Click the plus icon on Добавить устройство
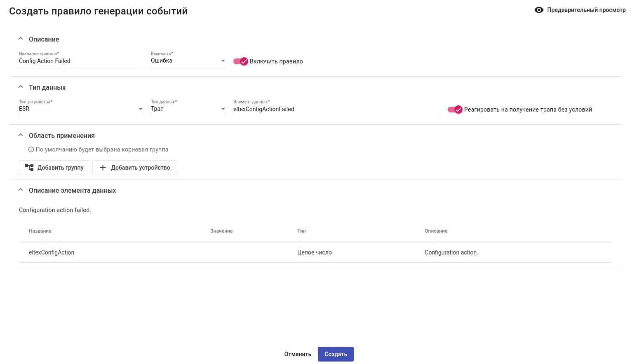632x364 pixels. [x=103, y=168]
